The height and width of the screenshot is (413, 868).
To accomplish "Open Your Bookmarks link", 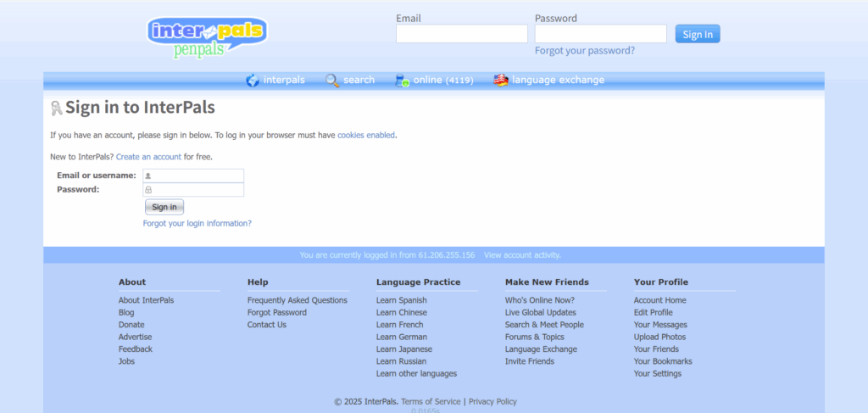I will point(663,361).
